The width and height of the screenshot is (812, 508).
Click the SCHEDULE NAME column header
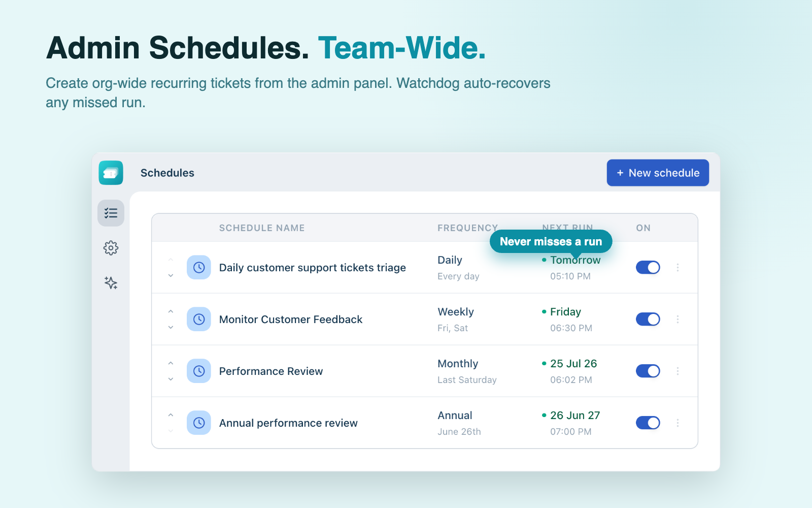click(x=262, y=228)
